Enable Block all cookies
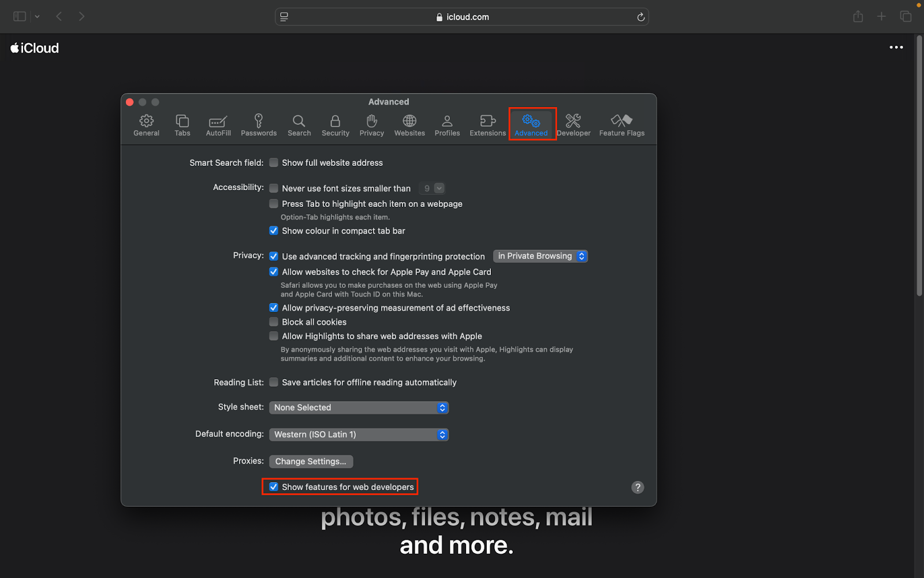Image resolution: width=924 pixels, height=578 pixels. click(273, 322)
